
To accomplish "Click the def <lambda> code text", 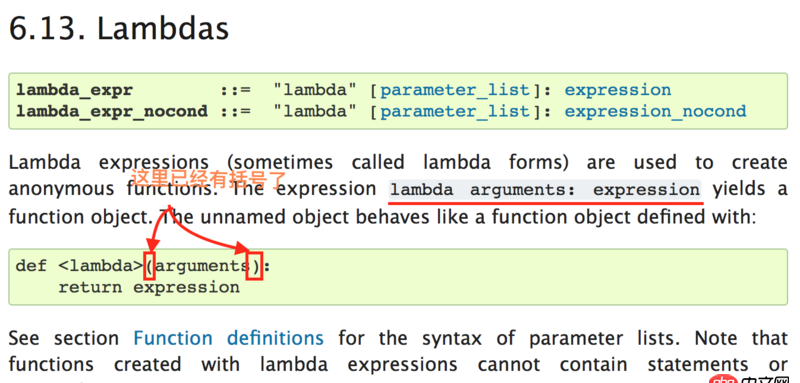I will [x=80, y=266].
